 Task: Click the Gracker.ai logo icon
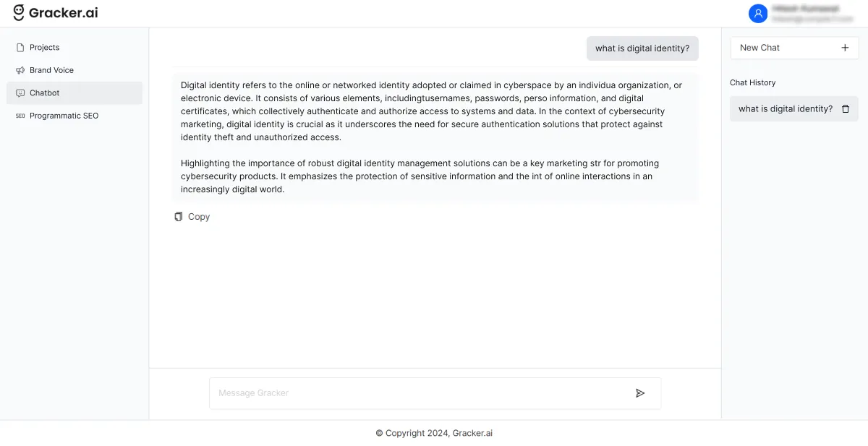click(x=17, y=12)
